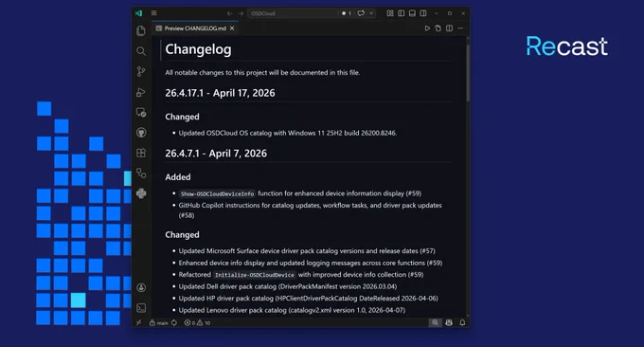Click the Enhanced device info display line
Image resolution: width=644 pixels, height=347 pixels.
[310, 263]
